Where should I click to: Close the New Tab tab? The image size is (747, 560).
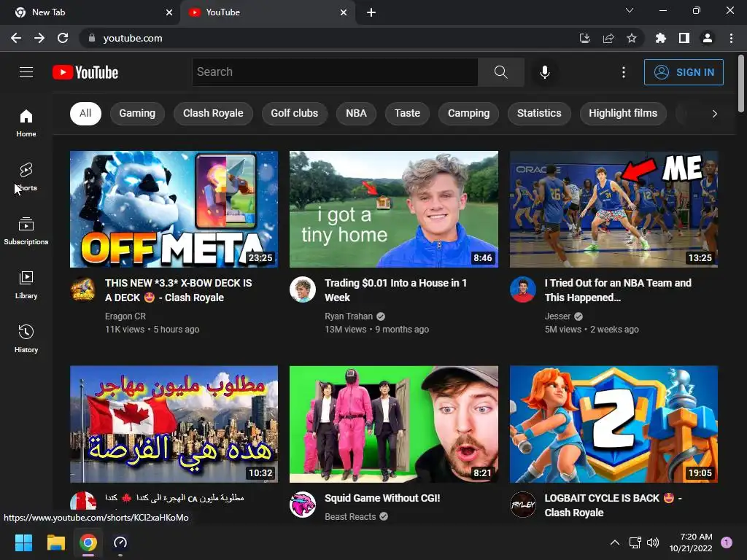pyautogui.click(x=169, y=12)
